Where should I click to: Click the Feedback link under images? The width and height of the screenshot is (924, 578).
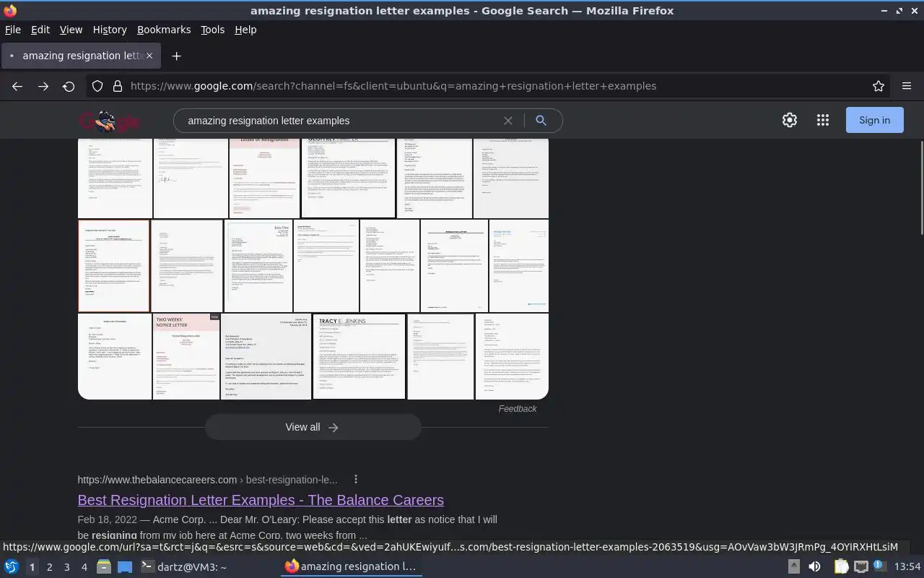click(518, 409)
